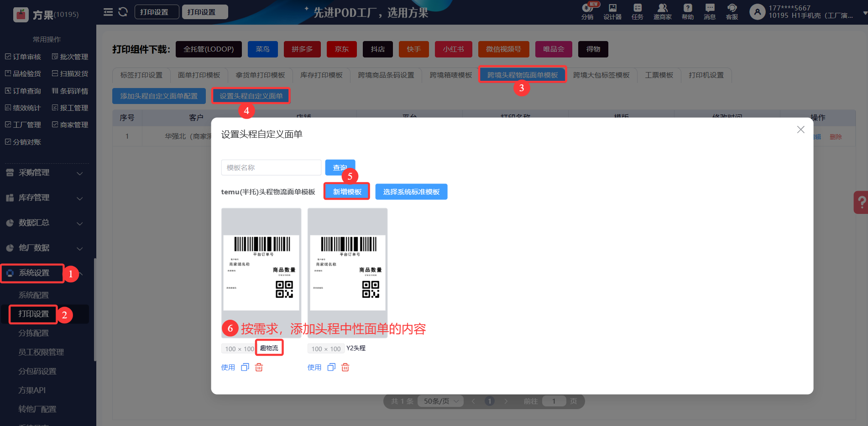The width and height of the screenshot is (868, 426).
Task: Expand the 库存管理 sidebar menu
Action: point(45,198)
